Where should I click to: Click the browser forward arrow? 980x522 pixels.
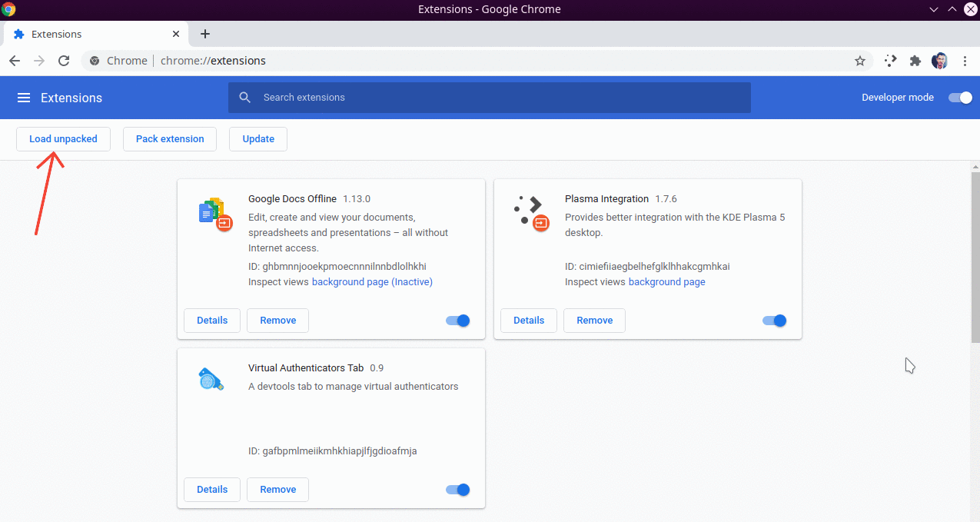[x=39, y=61]
